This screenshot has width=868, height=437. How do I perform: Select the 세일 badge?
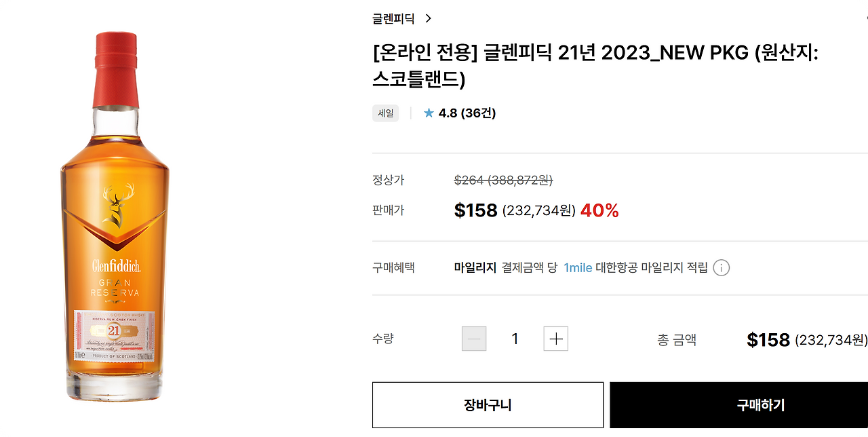point(385,113)
